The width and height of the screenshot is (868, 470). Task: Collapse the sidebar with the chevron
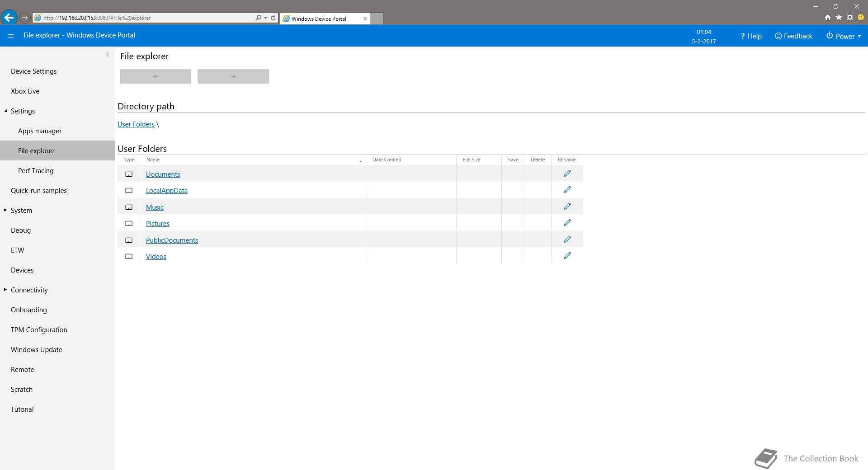click(108, 54)
